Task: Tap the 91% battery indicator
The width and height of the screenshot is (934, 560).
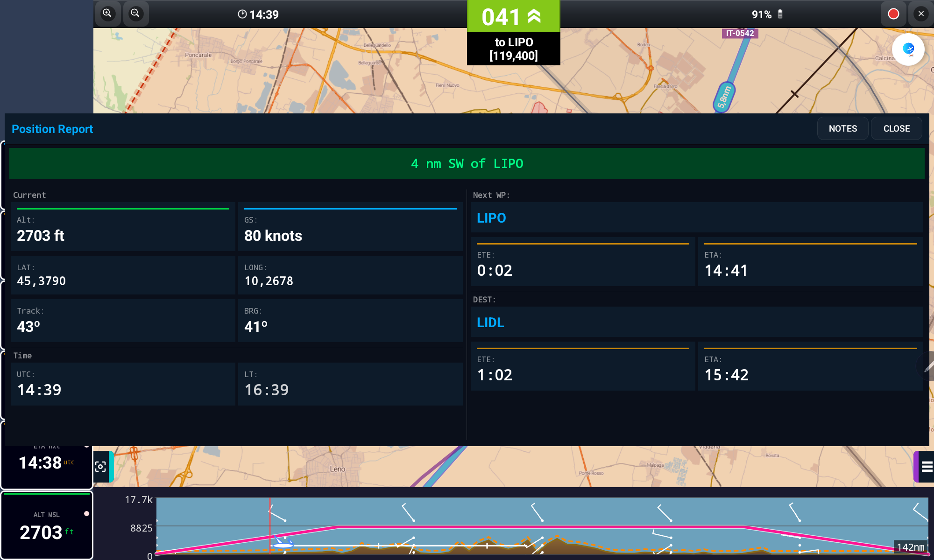Action: click(767, 14)
